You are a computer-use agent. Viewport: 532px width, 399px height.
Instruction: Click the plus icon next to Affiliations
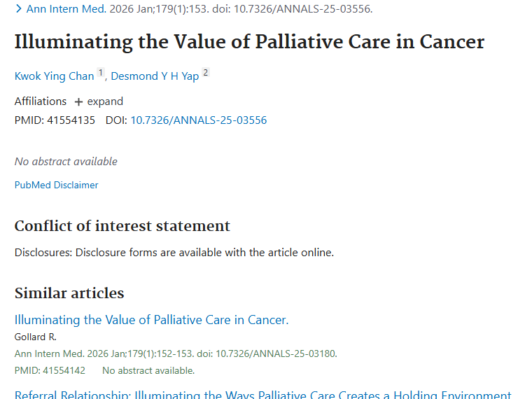coord(78,102)
